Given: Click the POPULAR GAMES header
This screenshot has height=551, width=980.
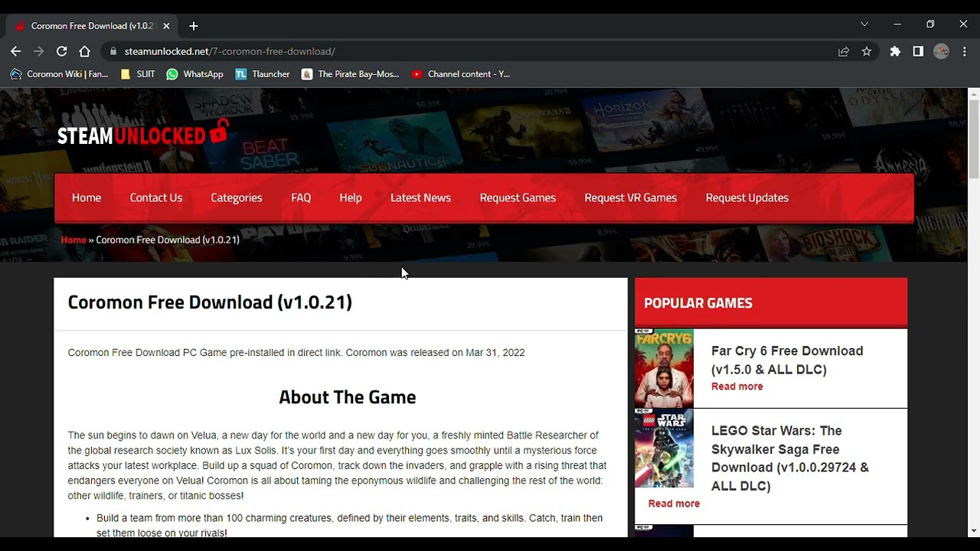Looking at the screenshot, I should (698, 303).
